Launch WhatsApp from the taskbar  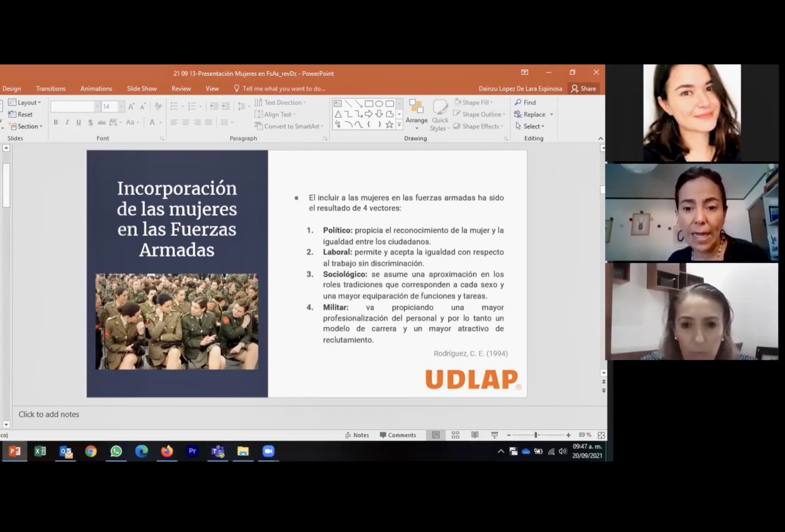116,451
